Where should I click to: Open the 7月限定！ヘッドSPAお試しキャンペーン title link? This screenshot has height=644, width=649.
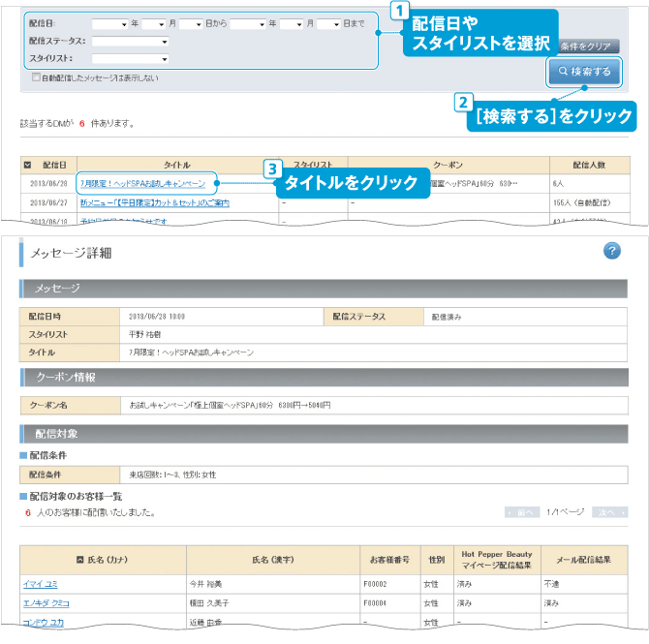(x=142, y=183)
